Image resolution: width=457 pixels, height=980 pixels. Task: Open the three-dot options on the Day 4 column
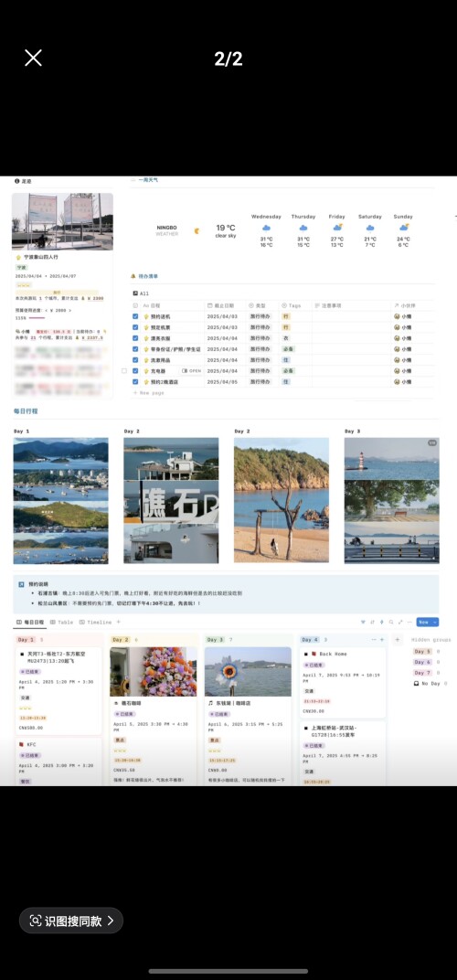coord(374,639)
